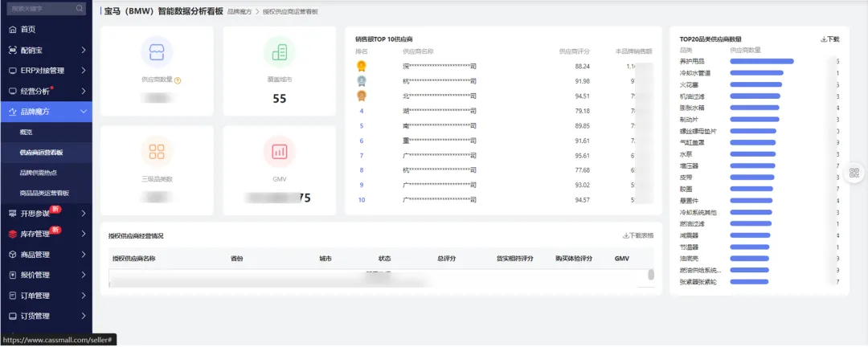Click the 供应商评分 column header
868x347 pixels.
click(574, 51)
